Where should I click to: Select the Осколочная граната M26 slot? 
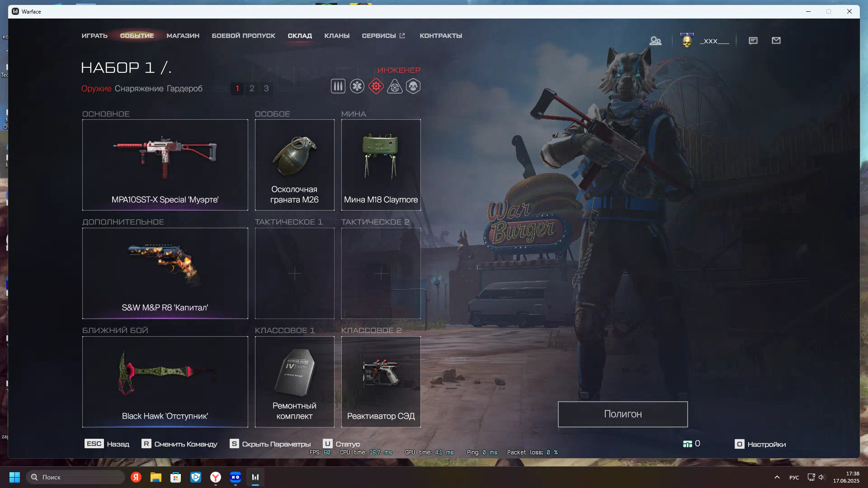coord(294,165)
